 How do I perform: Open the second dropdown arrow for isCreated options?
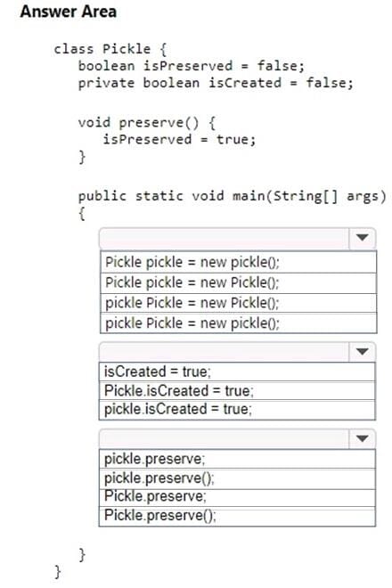tap(362, 352)
